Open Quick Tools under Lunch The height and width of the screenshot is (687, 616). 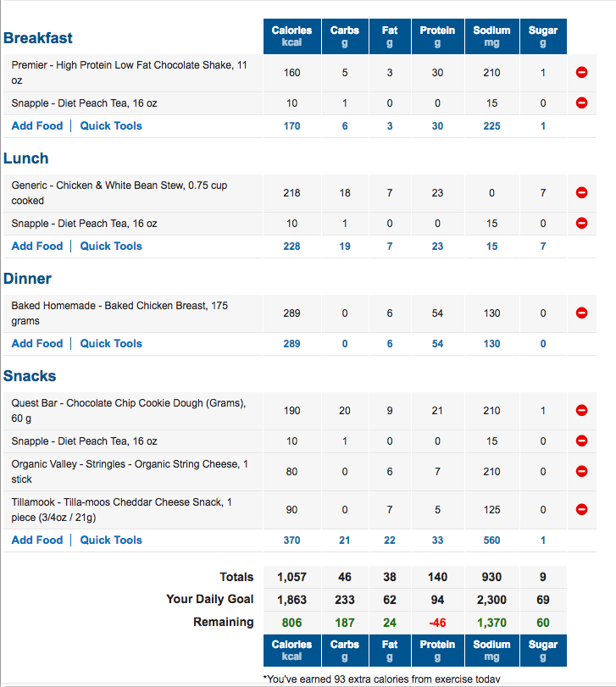coord(111,247)
